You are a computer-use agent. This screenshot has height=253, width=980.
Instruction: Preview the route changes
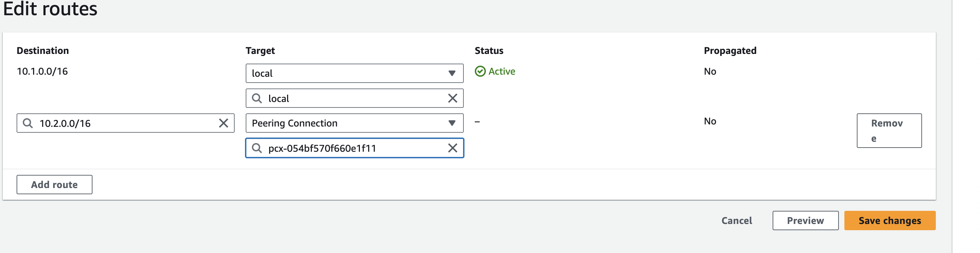point(805,221)
